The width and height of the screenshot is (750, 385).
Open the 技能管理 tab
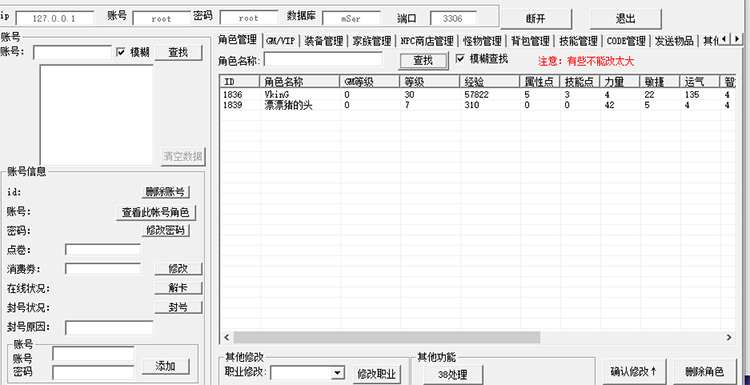(x=578, y=41)
